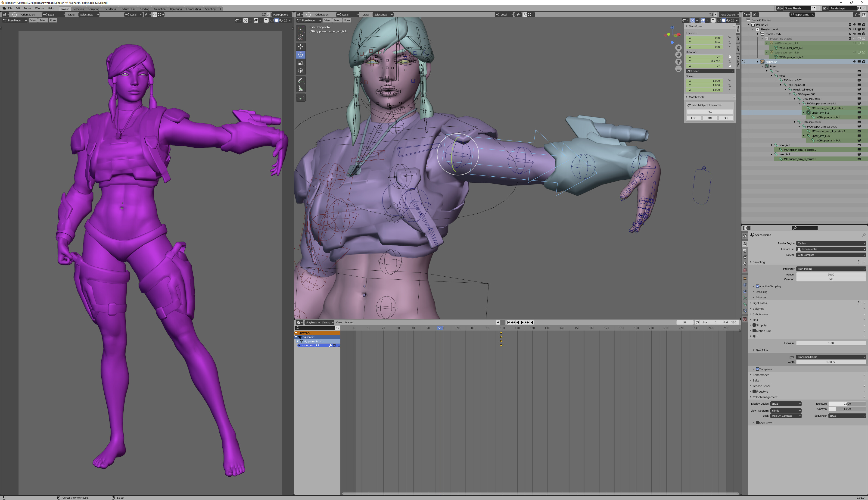
Task: Click the ALL match transforms button
Action: point(710,112)
